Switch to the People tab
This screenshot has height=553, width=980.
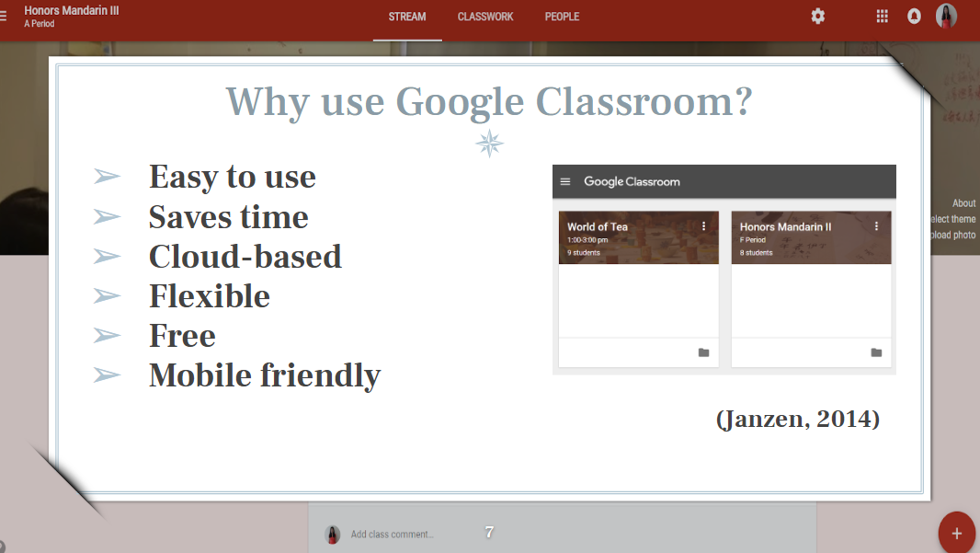562,17
